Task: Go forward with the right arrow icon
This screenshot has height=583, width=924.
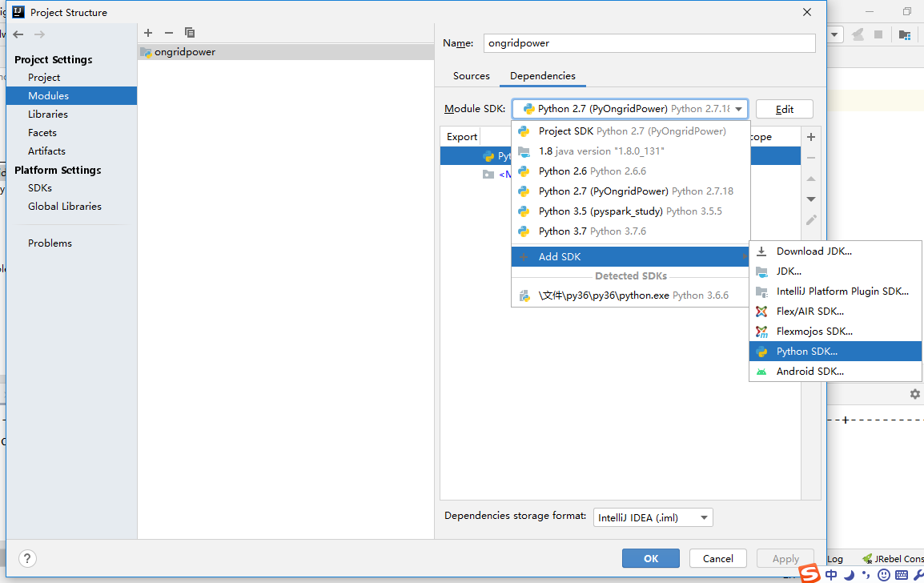Action: pos(39,34)
